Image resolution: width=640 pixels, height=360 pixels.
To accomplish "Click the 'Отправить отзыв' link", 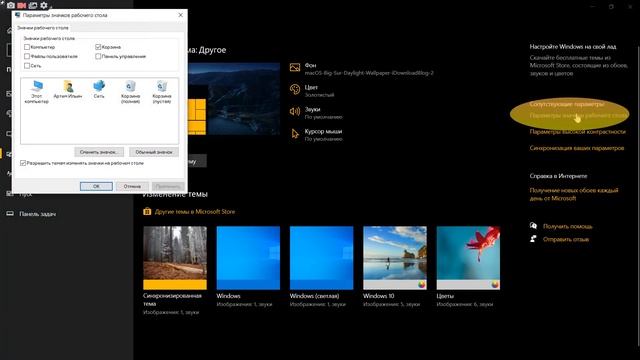I will pyautogui.click(x=566, y=239).
